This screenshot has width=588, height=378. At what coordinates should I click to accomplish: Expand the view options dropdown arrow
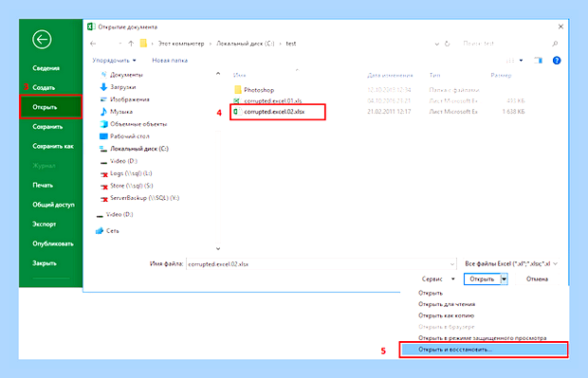[x=521, y=61]
